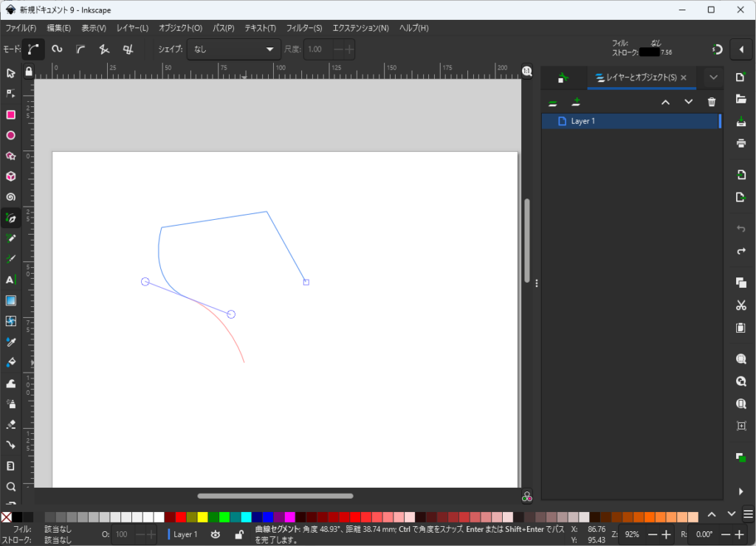756x546 pixels.
Task: Show the next palette row
Action: [732, 514]
